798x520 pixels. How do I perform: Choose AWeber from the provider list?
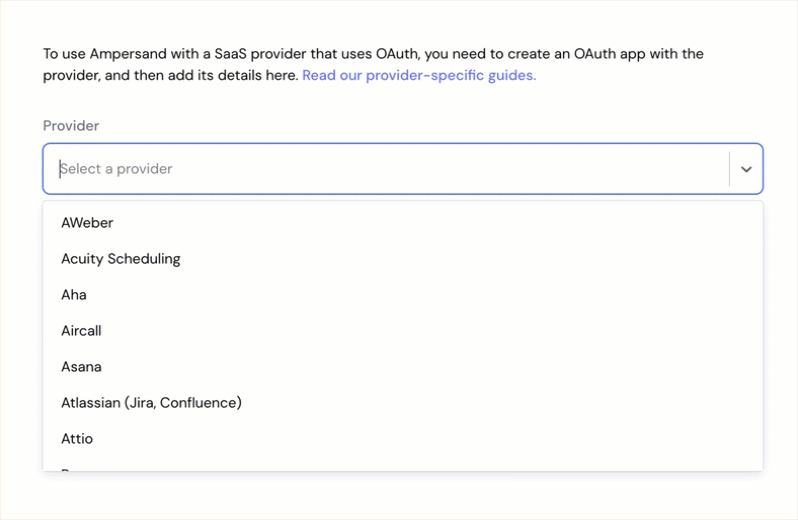coord(403,223)
